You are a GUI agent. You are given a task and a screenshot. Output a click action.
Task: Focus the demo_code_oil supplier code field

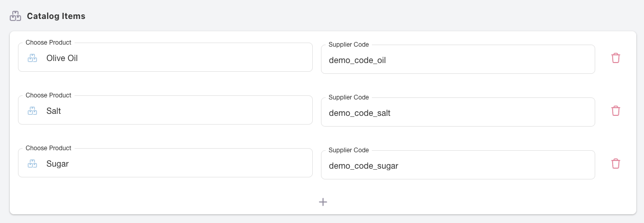457,60
